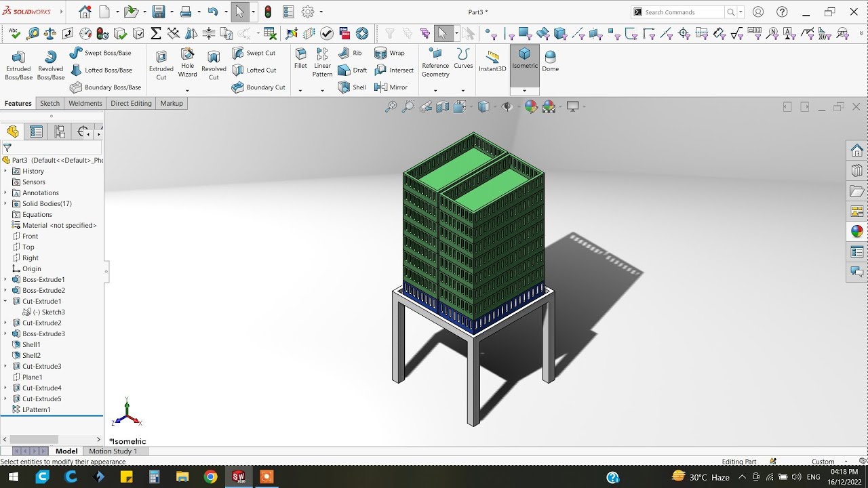Open File Explorer from the taskbar
Viewport: 868px width, 488px height.
click(182, 477)
